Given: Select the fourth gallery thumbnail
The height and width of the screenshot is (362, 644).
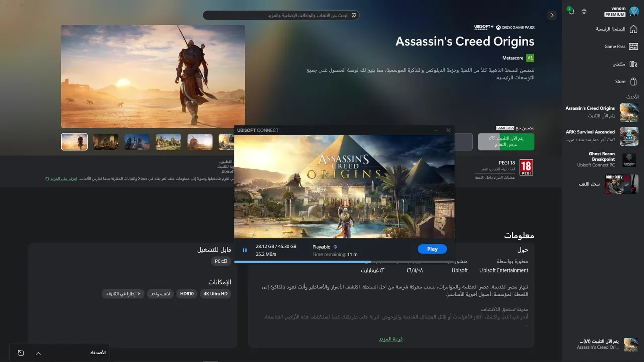Looking at the screenshot, I should [x=169, y=142].
